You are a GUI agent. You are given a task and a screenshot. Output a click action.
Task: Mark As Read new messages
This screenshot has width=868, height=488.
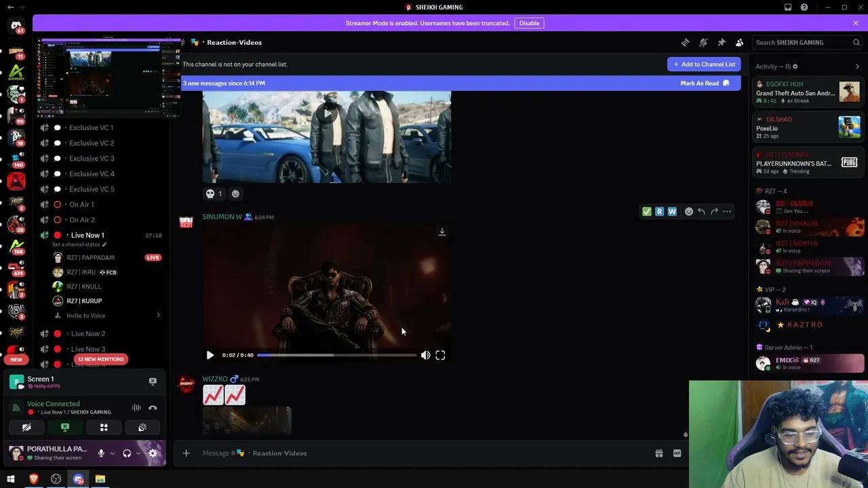point(705,83)
